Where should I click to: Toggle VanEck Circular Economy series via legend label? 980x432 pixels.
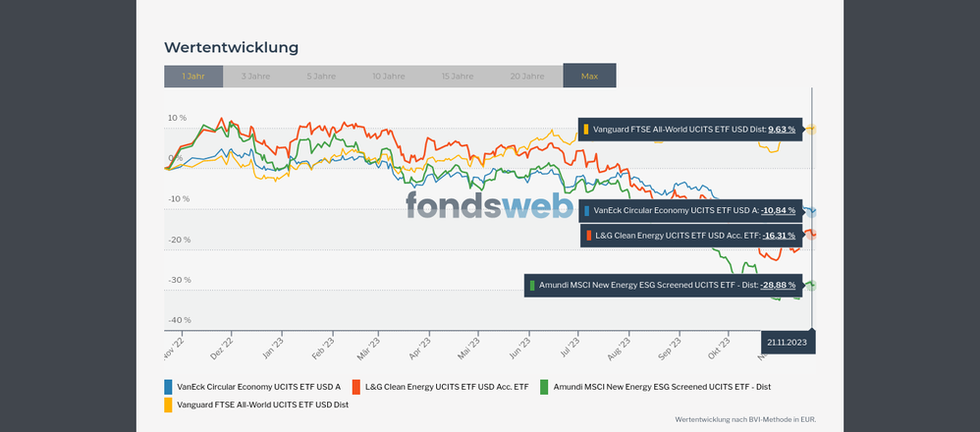click(259, 387)
